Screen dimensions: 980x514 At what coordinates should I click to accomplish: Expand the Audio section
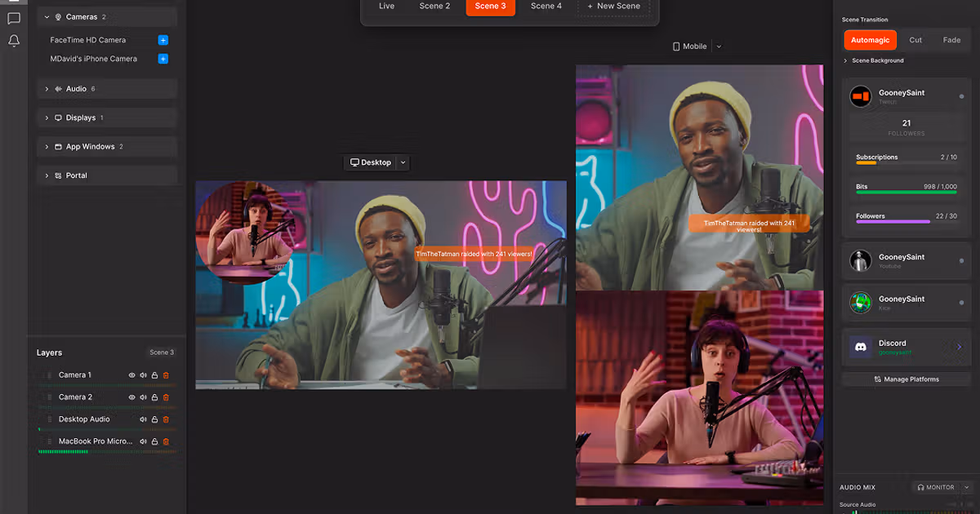click(x=47, y=89)
